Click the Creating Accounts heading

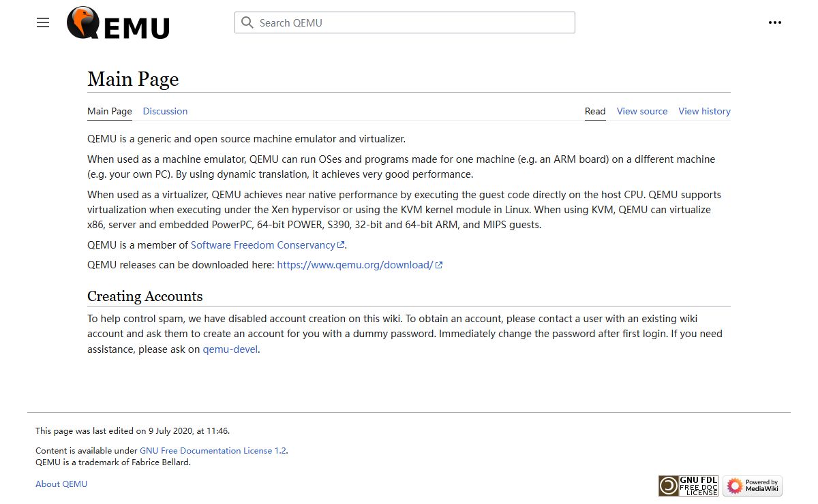coord(145,296)
